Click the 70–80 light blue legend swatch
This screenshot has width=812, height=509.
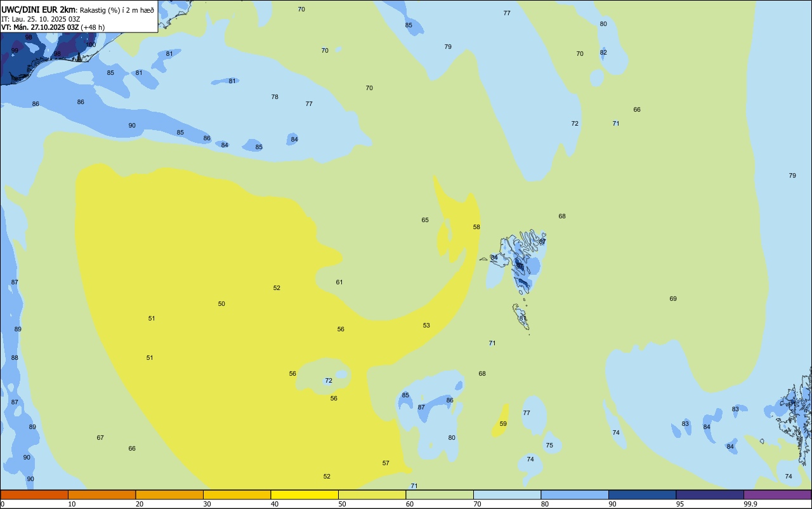[x=507, y=494]
